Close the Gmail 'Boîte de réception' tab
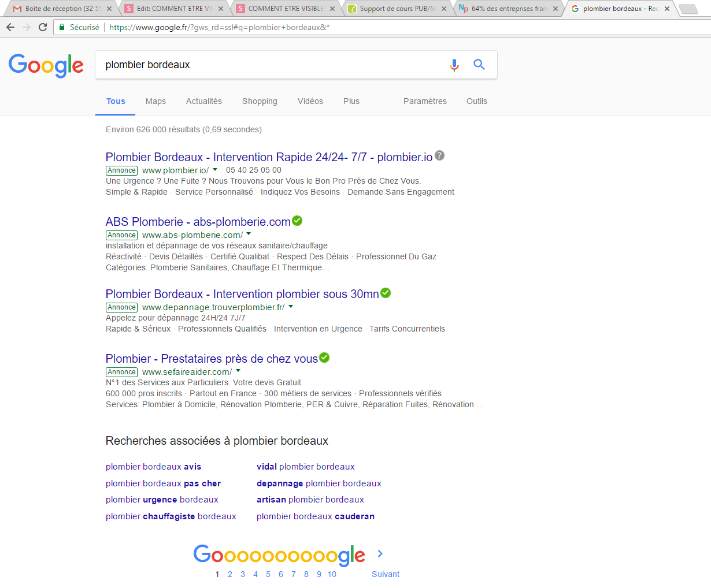Image resolution: width=711 pixels, height=588 pixels. (109, 9)
